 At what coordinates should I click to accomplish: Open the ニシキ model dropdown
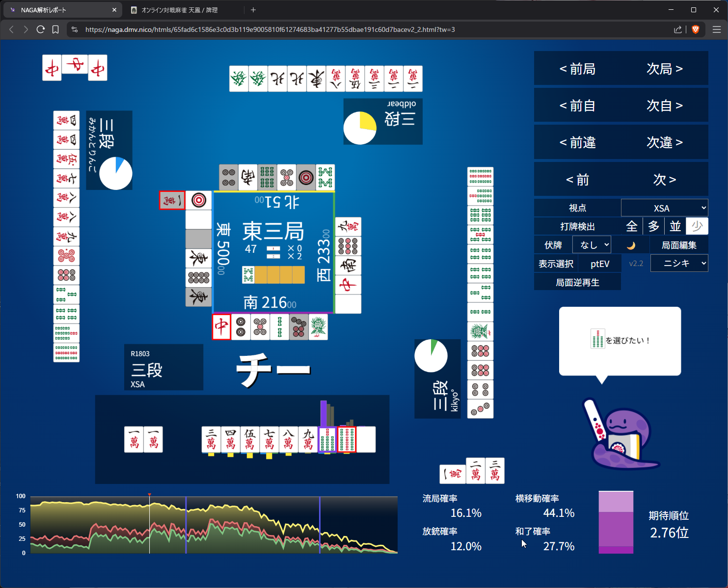tap(679, 264)
